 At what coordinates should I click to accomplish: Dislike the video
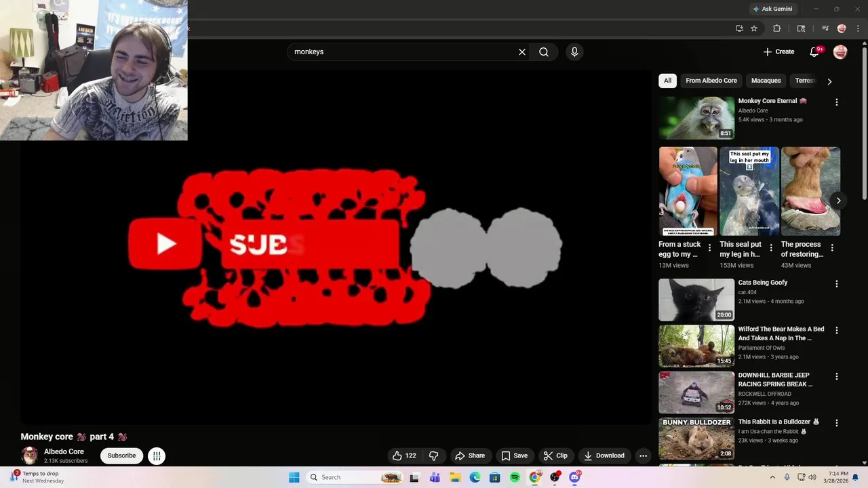(434, 455)
